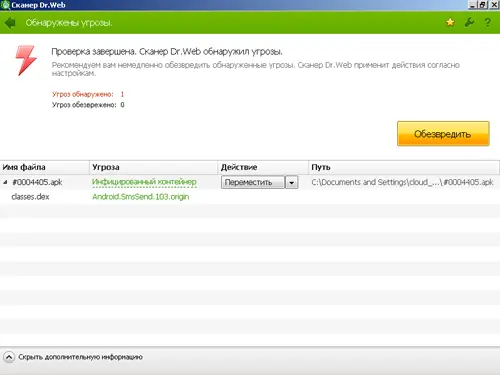500x375 pixels.
Task: Open settings via the wrench icon
Action: [469, 22]
